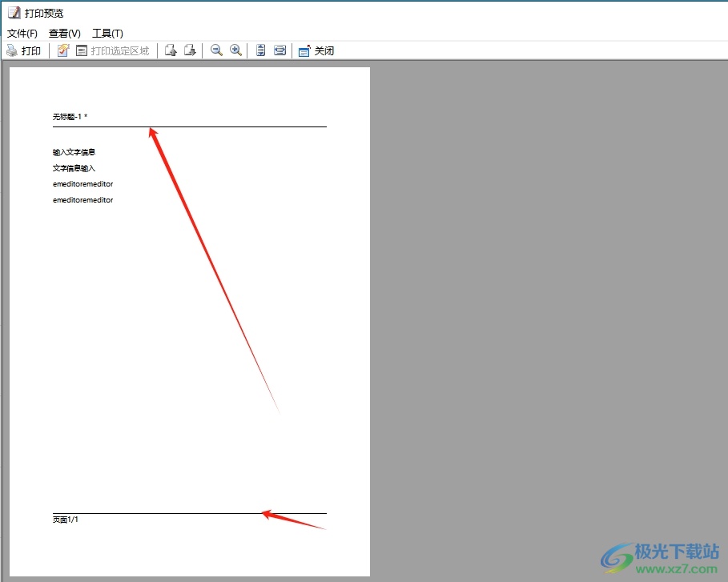The height and width of the screenshot is (582, 728).
Task: Click footer text 页面1/1
Action: (66, 520)
